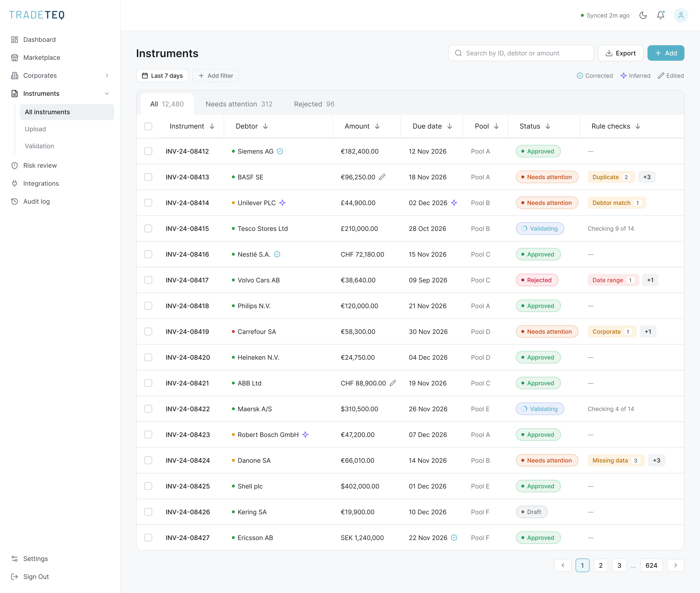This screenshot has height=593, width=700.
Task: Switch to Rejected 96 tab
Action: pyautogui.click(x=314, y=104)
